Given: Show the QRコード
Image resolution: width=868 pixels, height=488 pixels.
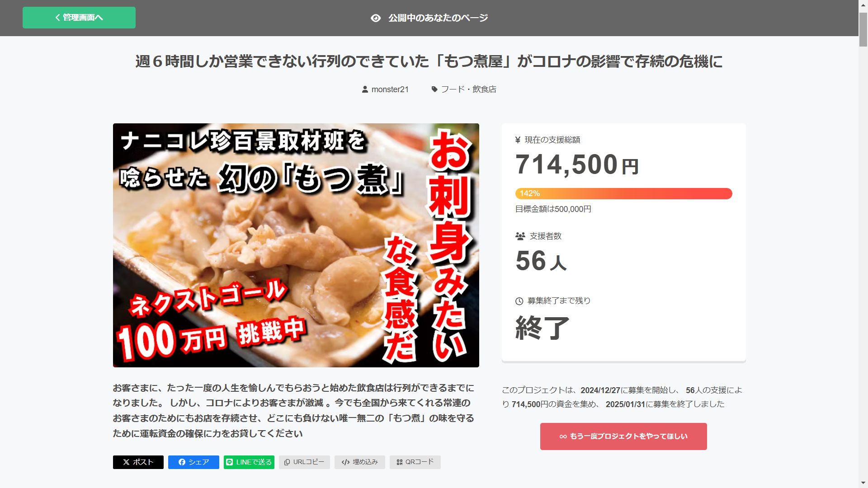Looking at the screenshot, I should tap(415, 462).
